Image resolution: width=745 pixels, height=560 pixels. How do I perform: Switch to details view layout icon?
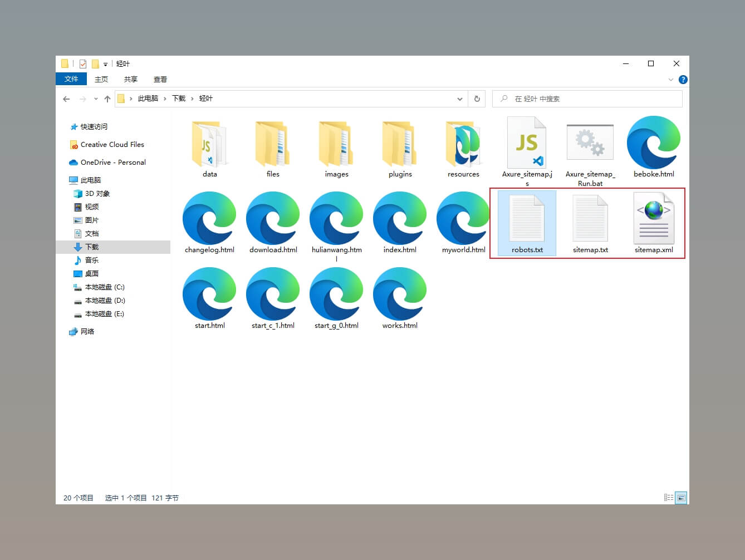tap(669, 498)
